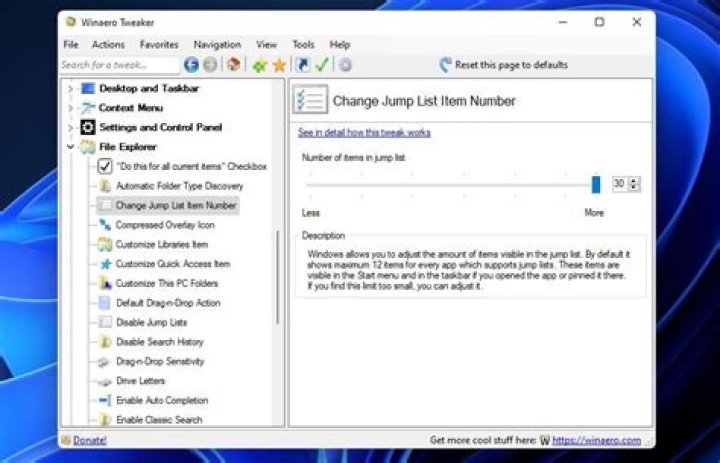Click in the Search for a tweak field
This screenshot has width=720, height=463.
[118, 65]
